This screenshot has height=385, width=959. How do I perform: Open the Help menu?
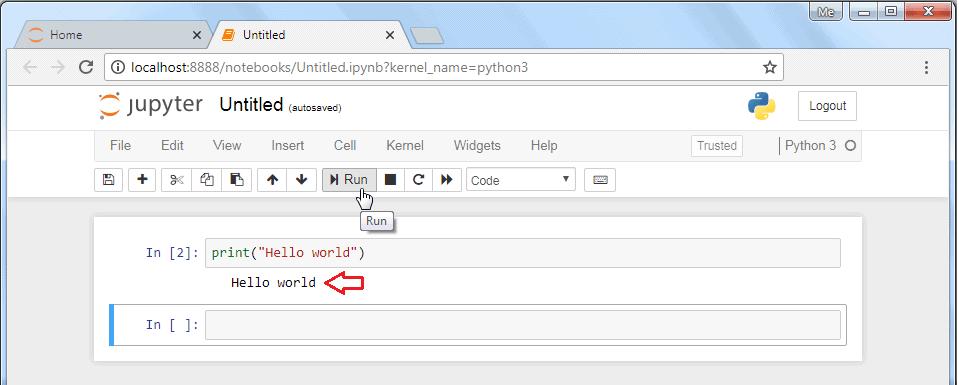pyautogui.click(x=544, y=146)
